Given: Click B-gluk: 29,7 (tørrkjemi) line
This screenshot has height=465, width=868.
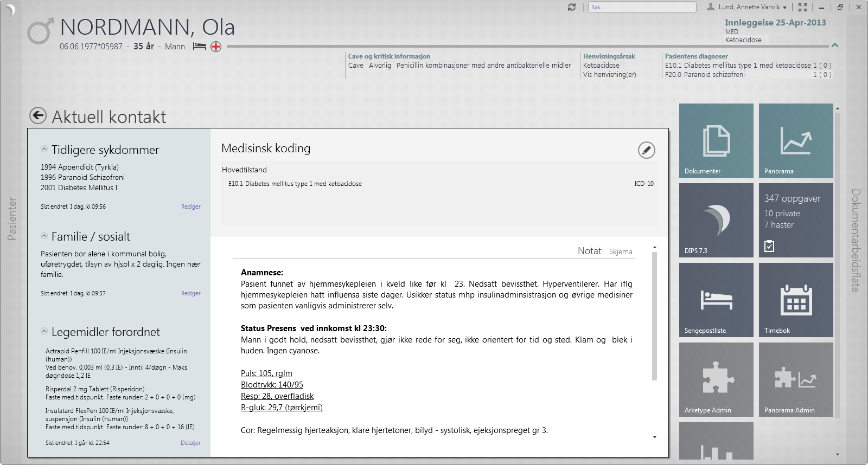Looking at the screenshot, I should [x=282, y=408].
